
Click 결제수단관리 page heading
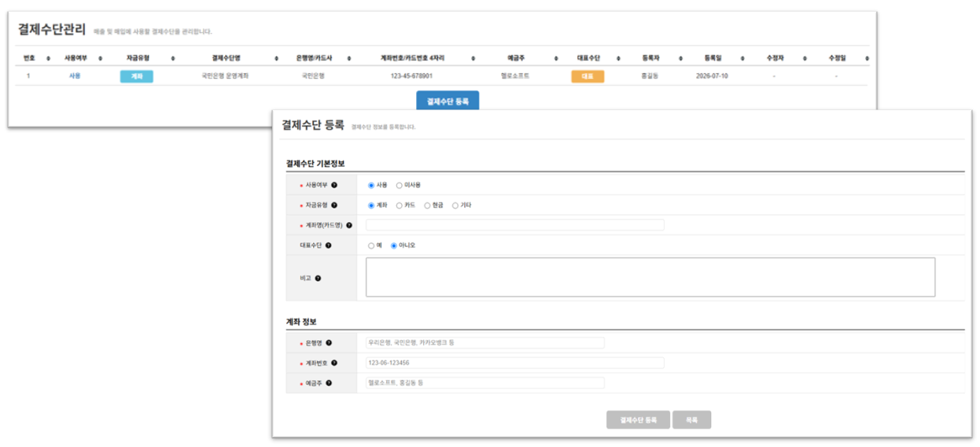(52, 29)
